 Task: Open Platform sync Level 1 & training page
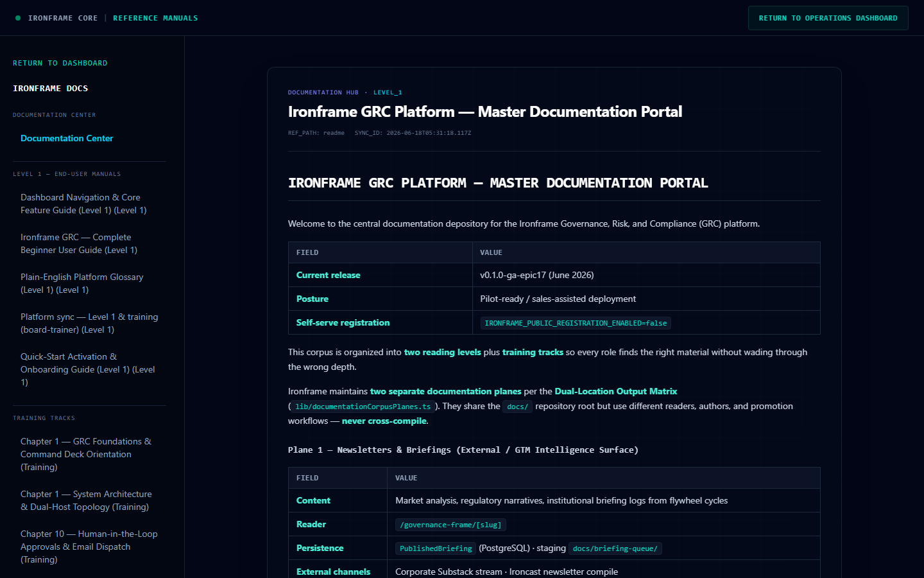point(89,323)
